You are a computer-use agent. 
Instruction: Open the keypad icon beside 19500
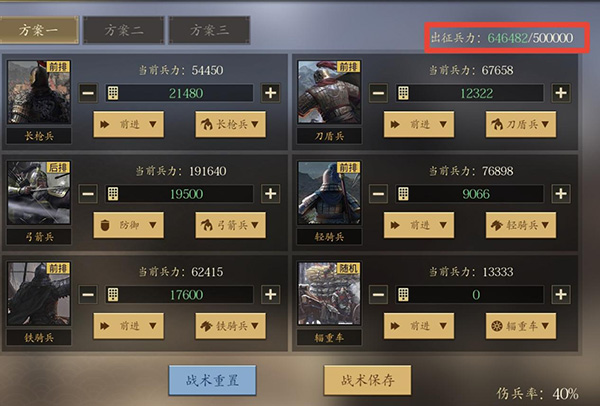tap(113, 194)
